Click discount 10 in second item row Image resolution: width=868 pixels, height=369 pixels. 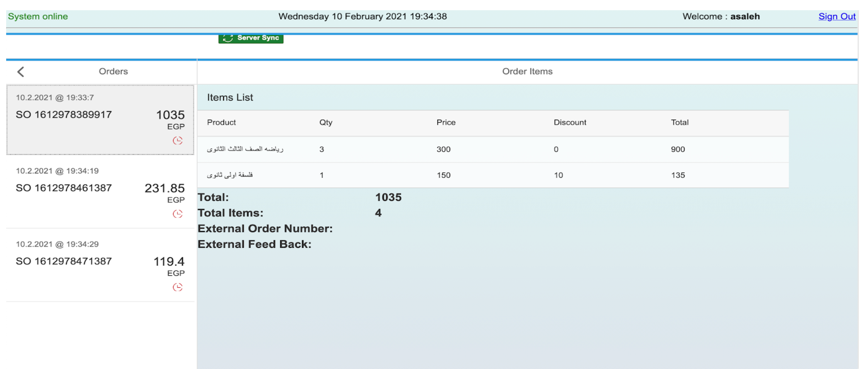pyautogui.click(x=558, y=175)
